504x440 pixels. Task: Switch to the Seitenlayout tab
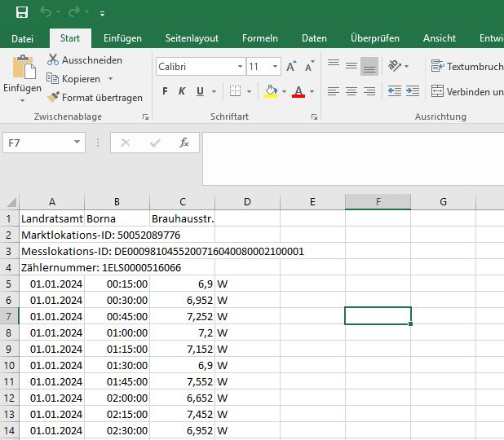(192, 38)
